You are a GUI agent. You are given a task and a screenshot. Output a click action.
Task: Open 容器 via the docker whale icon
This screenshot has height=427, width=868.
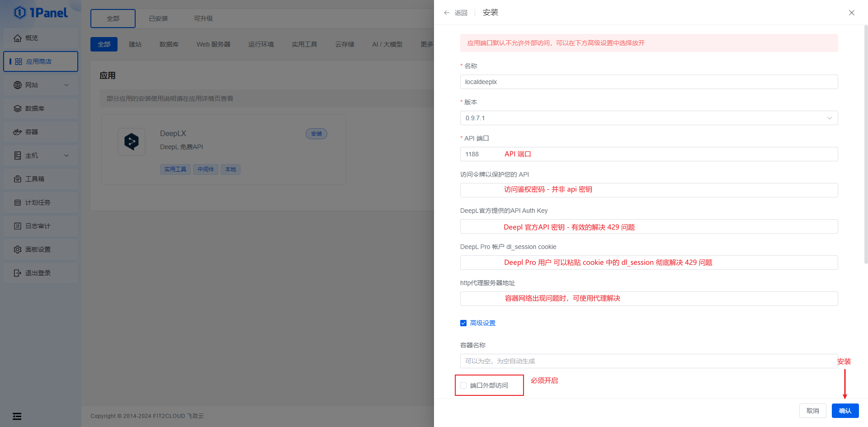(18, 132)
